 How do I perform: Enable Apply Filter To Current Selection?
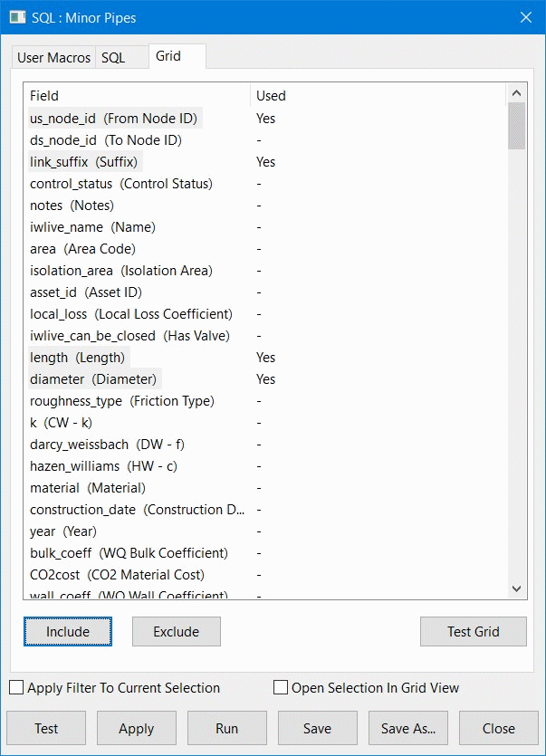coord(14,688)
